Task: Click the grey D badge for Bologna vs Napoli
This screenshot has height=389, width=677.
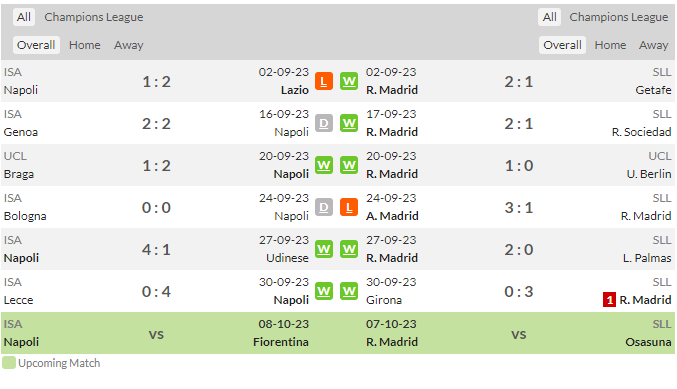Action: coord(324,207)
